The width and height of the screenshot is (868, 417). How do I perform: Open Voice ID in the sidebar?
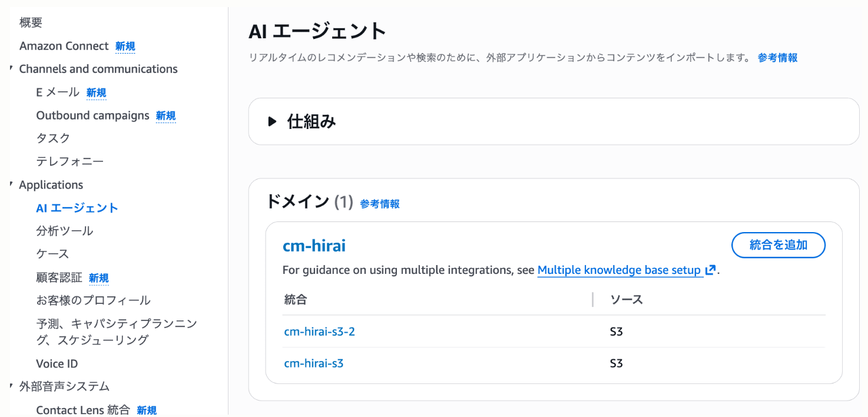click(57, 363)
